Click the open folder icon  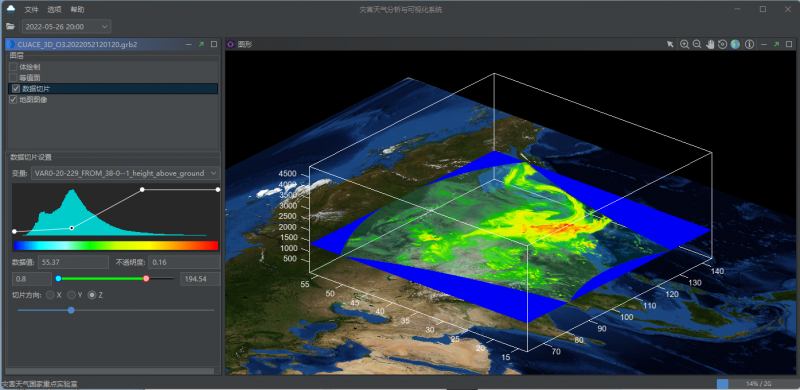(10, 27)
